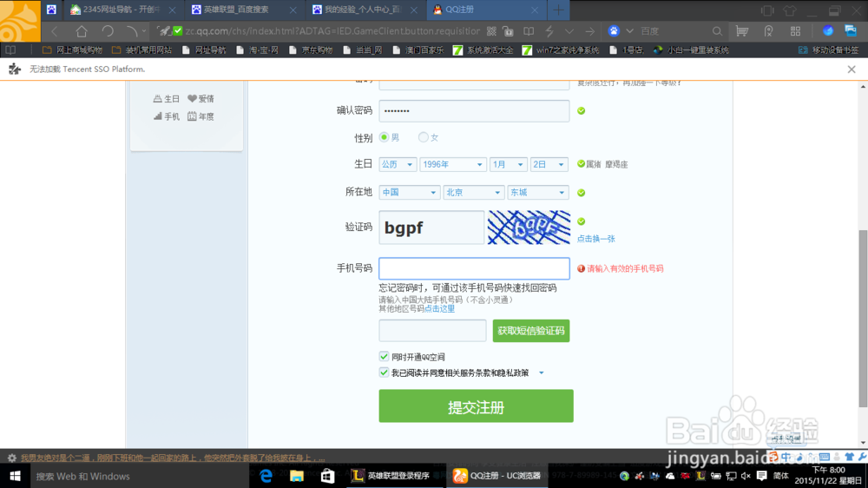Close the Tencent SSO notification bar
This screenshot has width=868, height=488.
[x=852, y=69]
